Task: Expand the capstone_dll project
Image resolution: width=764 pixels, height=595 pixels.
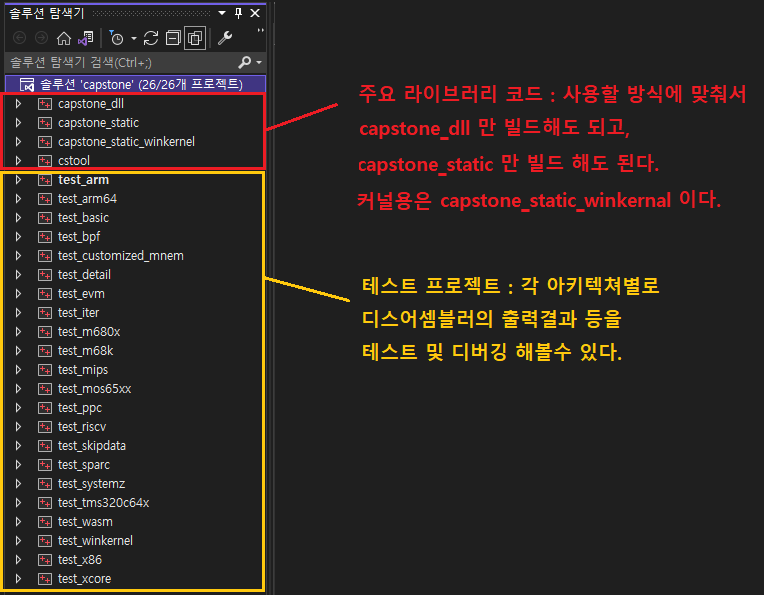Action: click(x=18, y=103)
